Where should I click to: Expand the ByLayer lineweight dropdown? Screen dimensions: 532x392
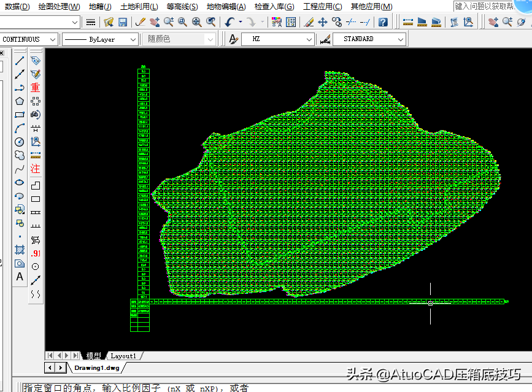[x=133, y=39]
